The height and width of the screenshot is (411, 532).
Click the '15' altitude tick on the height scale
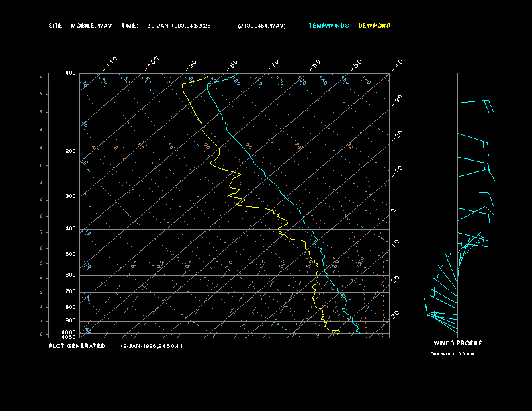click(x=40, y=94)
